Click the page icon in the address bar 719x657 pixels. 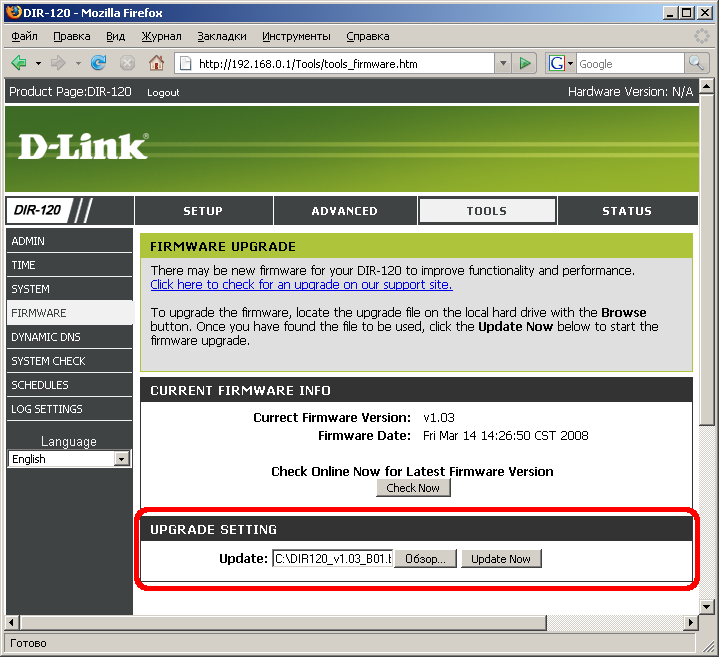point(185,63)
